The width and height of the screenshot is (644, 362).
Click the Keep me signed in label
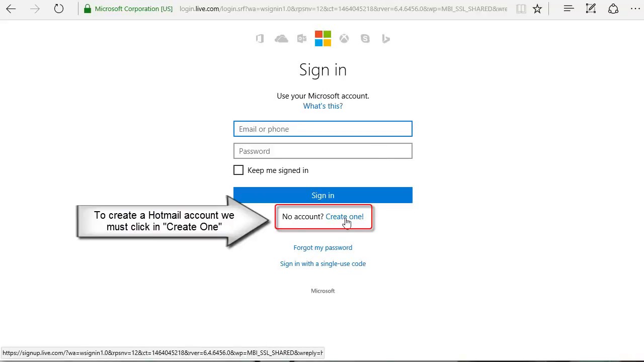click(x=278, y=170)
